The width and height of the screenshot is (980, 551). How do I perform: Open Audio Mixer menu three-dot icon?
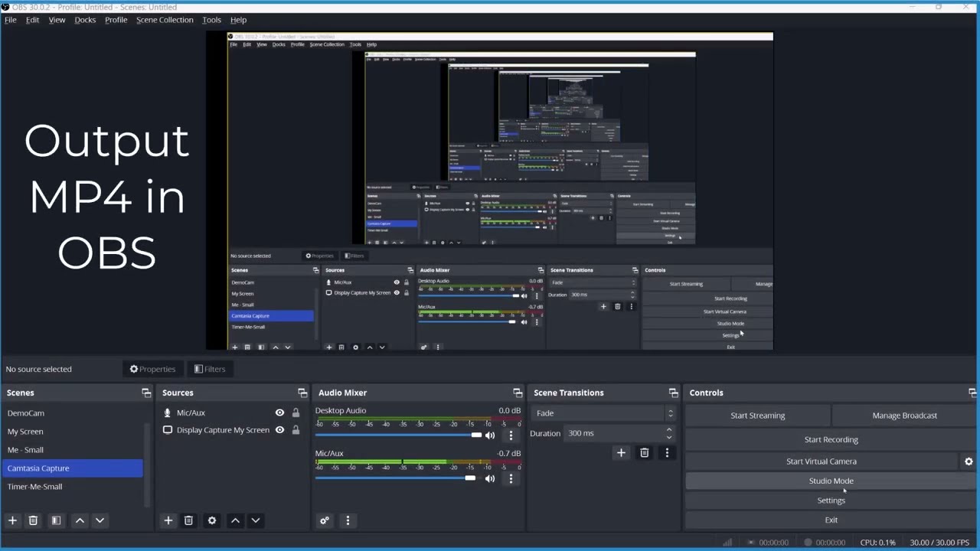348,520
